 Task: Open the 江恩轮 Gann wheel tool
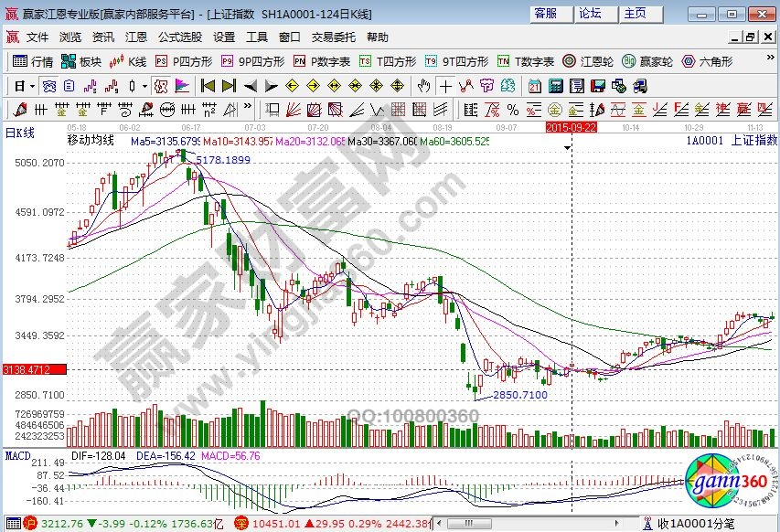[590, 61]
